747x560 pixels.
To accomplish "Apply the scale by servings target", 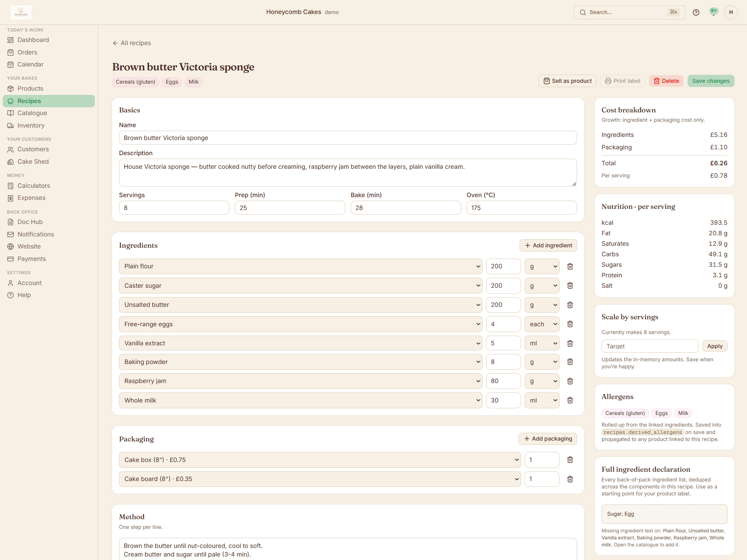I will pyautogui.click(x=715, y=346).
